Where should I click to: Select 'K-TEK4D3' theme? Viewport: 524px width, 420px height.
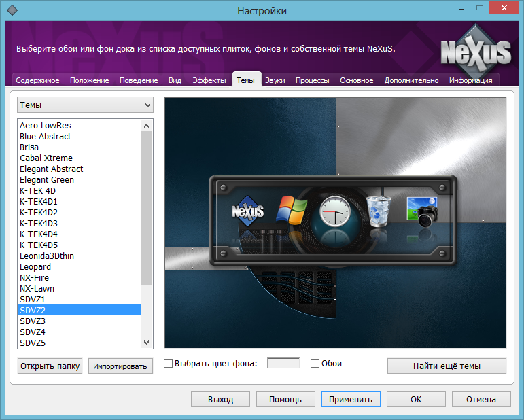coord(80,223)
